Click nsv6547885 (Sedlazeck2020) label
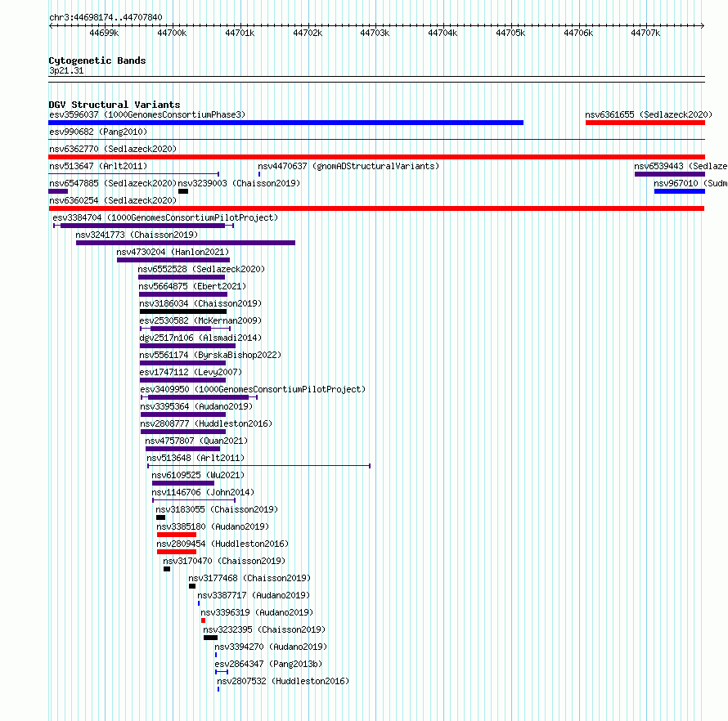The height and width of the screenshot is (721, 728). 113,183
